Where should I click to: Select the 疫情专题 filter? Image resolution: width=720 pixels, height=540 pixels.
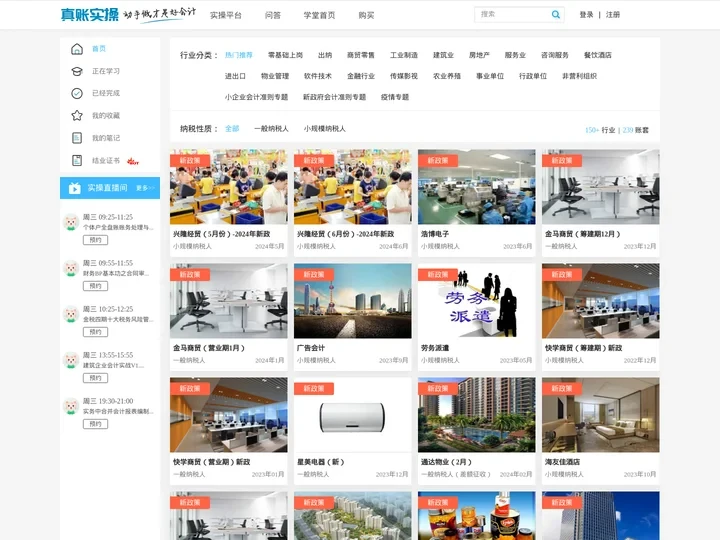[x=395, y=97]
